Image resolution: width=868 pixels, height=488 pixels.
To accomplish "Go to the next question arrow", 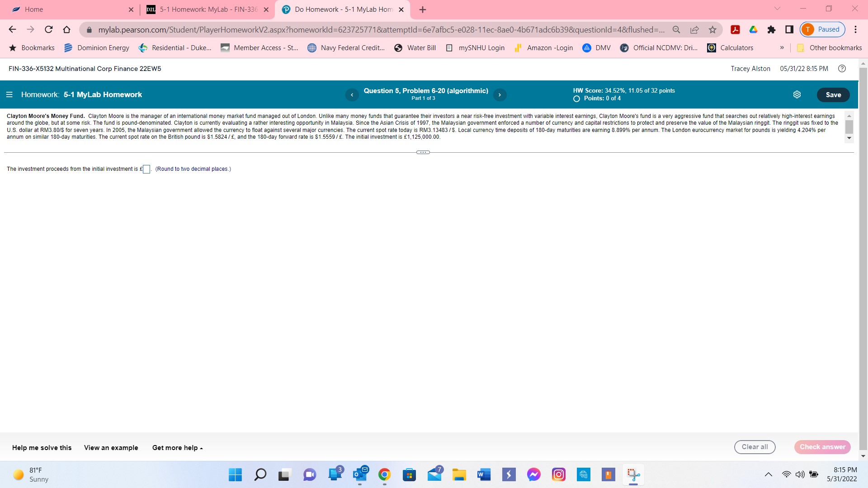I will click(x=500, y=95).
